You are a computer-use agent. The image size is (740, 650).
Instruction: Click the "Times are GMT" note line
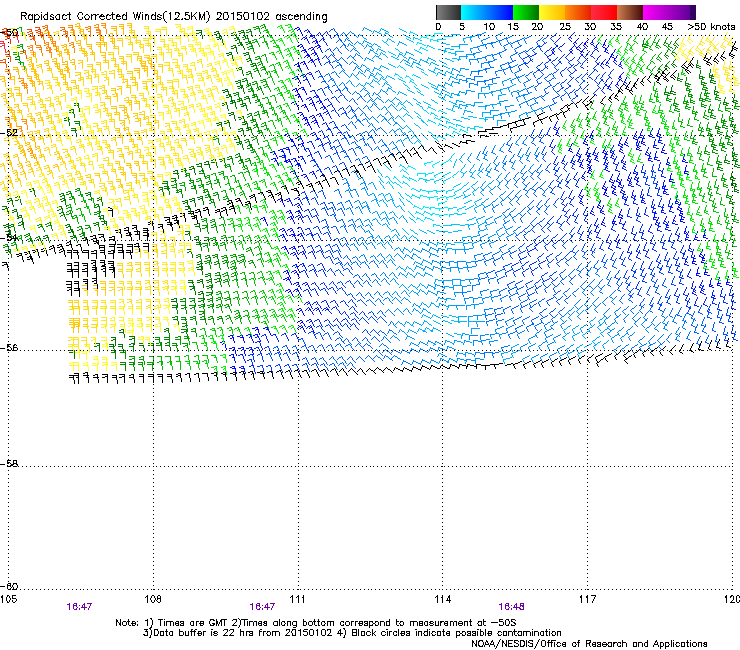pyautogui.click(x=315, y=623)
